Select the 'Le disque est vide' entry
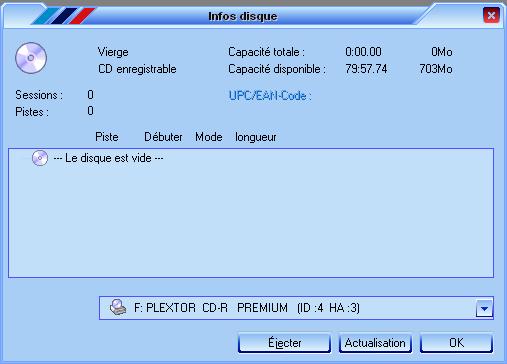 tap(108, 158)
